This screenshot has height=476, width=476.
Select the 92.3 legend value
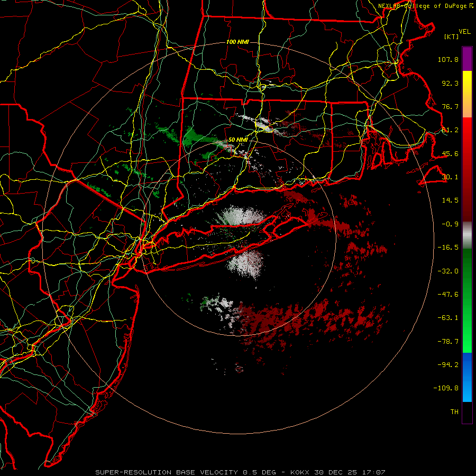coord(450,83)
